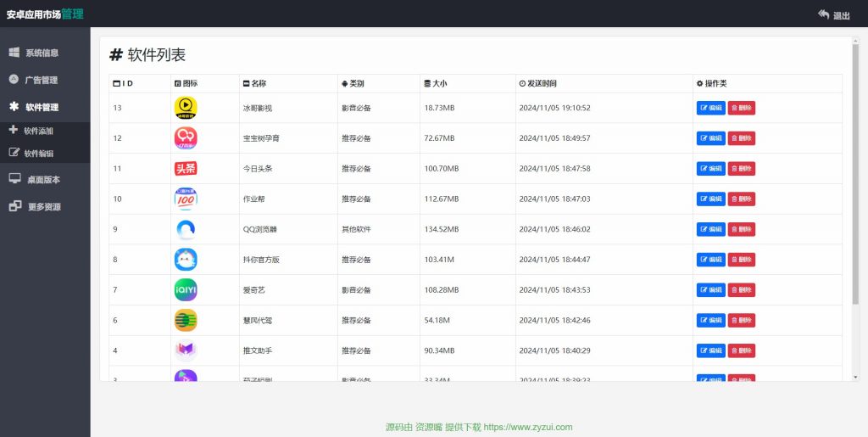Delete the 冰哥影视 entry
Screen dimensions: 868x437
741,108
